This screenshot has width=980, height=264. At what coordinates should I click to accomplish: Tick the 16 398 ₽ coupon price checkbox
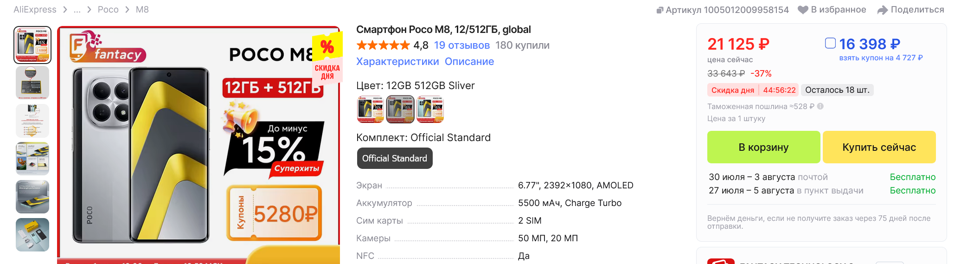tap(831, 43)
